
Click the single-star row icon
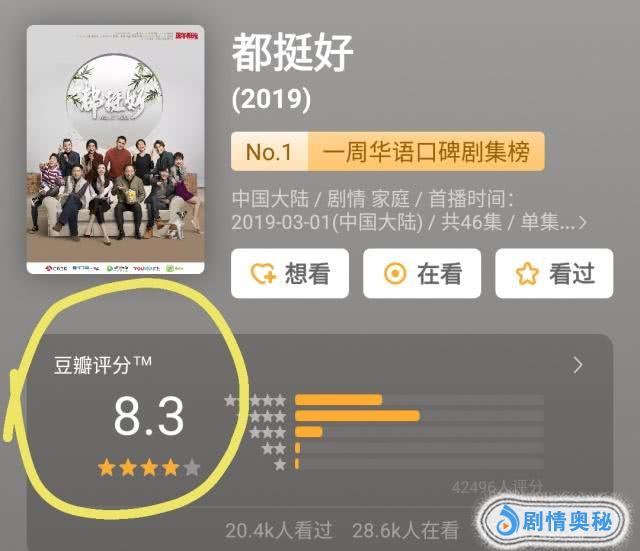[x=280, y=464]
